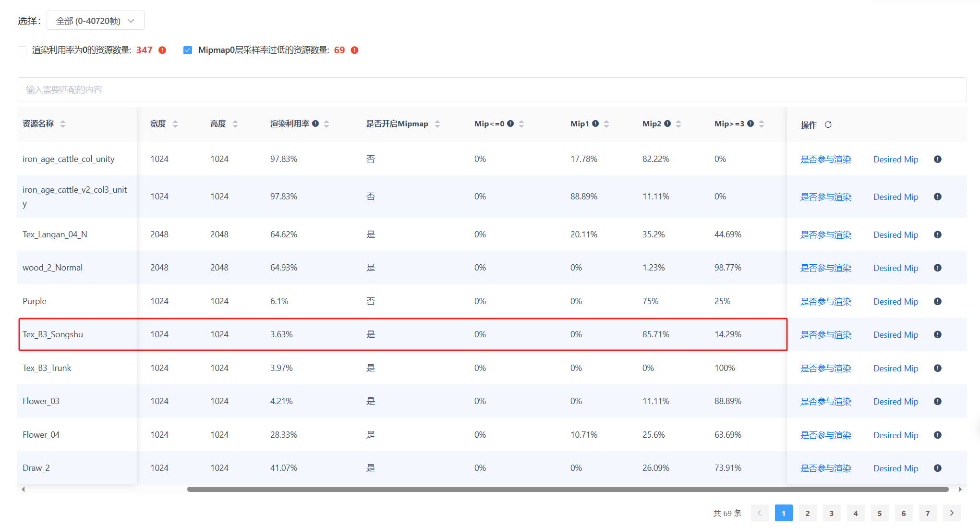This screenshot has width=980, height=529.
Task: Click the 输入需要匹配的内容 search field
Action: pyautogui.click(x=491, y=89)
